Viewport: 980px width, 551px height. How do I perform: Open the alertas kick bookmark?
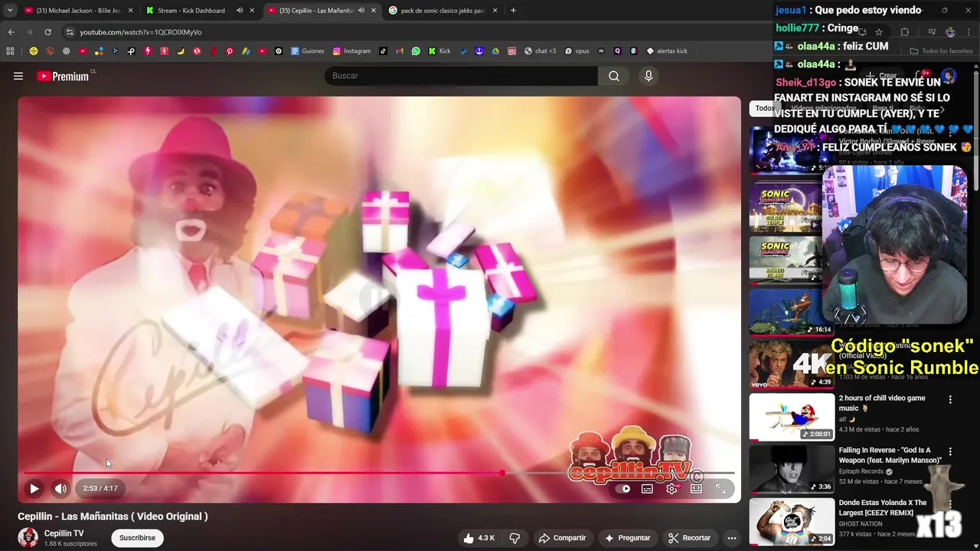pyautogui.click(x=667, y=51)
